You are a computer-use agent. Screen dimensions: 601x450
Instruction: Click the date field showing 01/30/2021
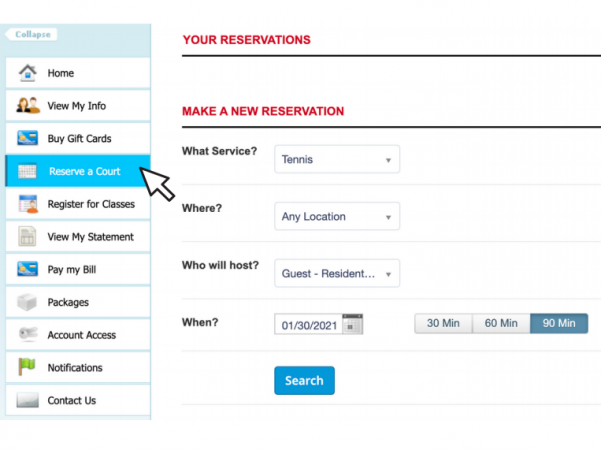tap(309, 324)
